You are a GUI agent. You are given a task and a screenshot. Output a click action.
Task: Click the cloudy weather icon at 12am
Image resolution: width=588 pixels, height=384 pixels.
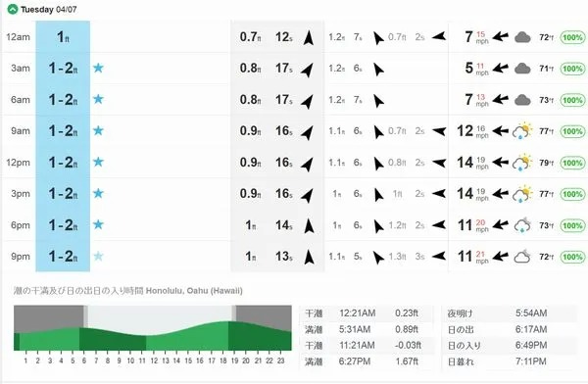(522, 37)
